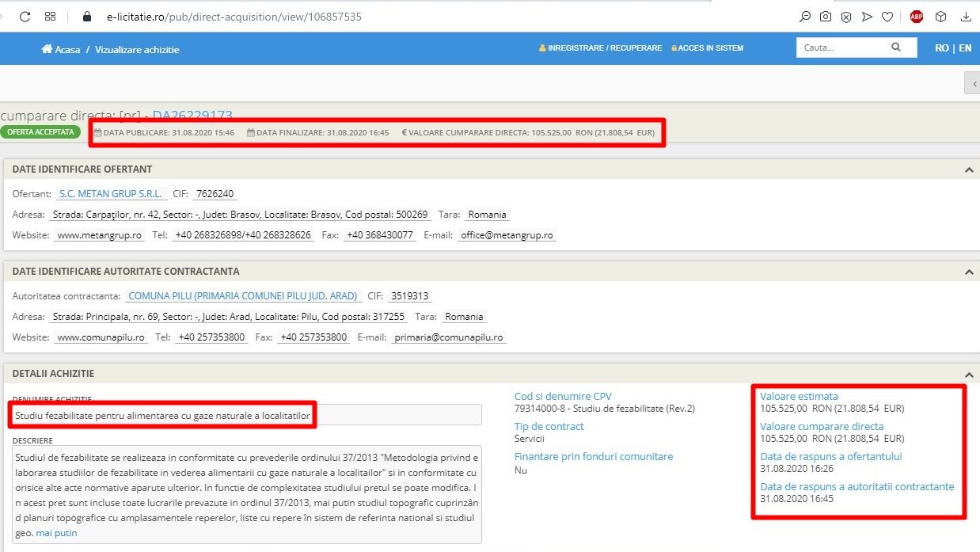The height and width of the screenshot is (552, 980).
Task: Open Acces in sistem
Action: (x=707, y=48)
